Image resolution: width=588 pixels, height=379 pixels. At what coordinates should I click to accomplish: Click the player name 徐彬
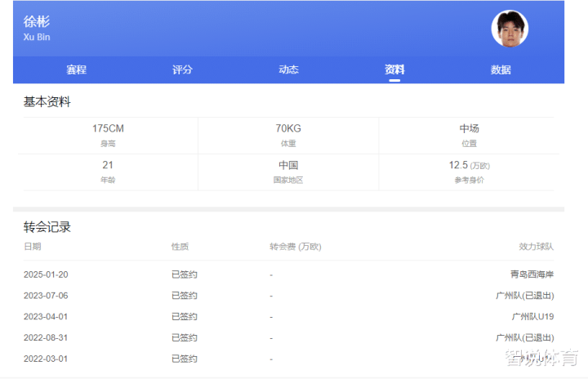[37, 21]
